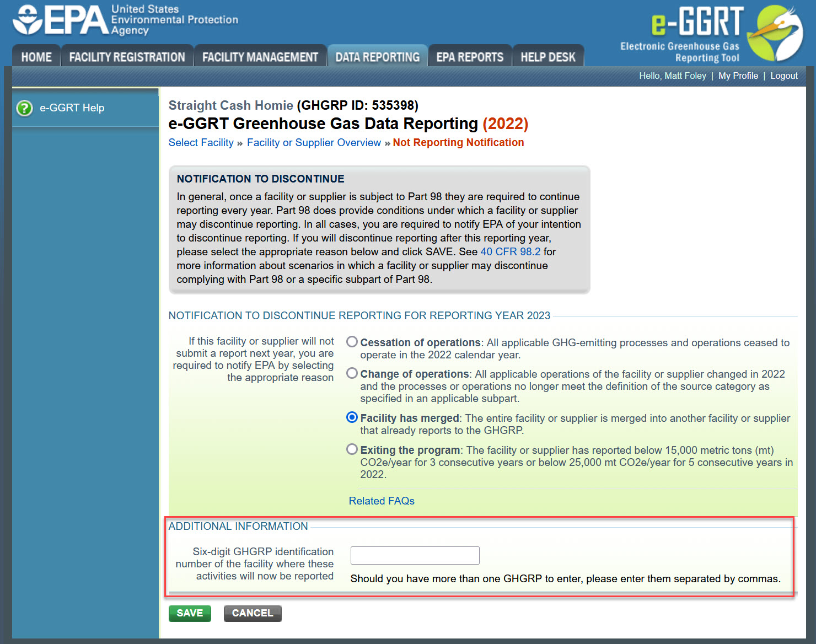Image resolution: width=816 pixels, height=644 pixels.
Task: Open the FACILITY REGISTRATION tab
Action: [127, 57]
